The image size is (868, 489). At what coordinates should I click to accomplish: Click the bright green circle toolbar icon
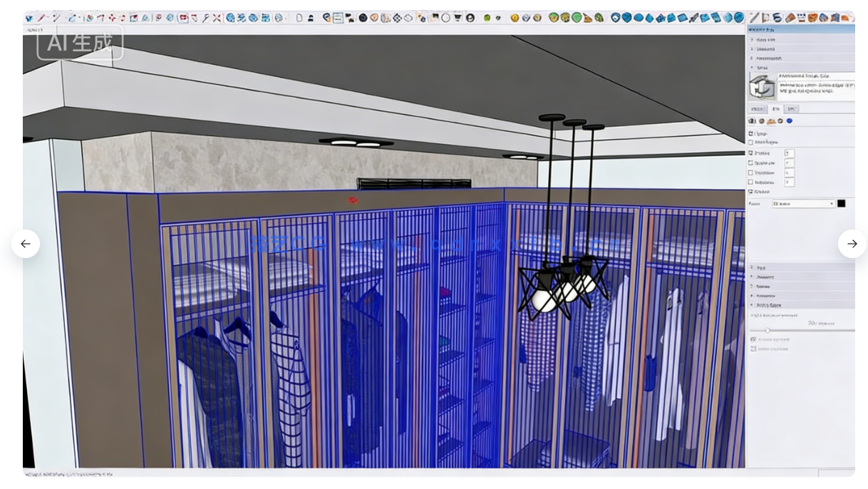click(577, 18)
